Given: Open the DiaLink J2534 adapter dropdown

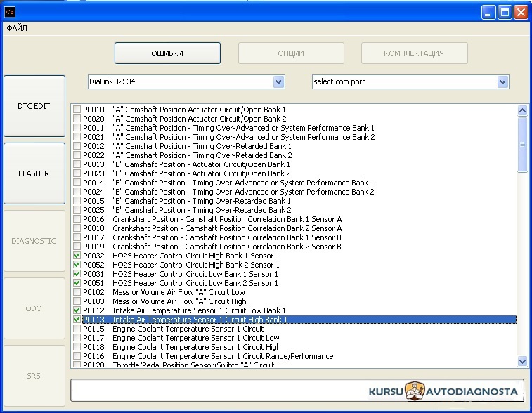Looking at the screenshot, I should tap(278, 81).
